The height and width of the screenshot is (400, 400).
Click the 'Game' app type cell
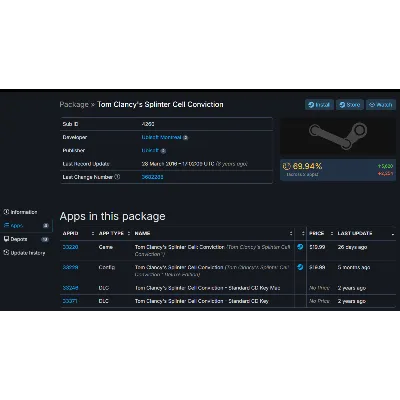(x=106, y=247)
